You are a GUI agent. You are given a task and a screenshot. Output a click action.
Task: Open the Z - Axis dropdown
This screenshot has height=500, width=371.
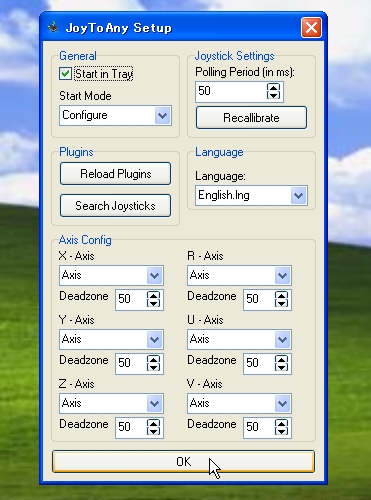[x=111, y=403]
